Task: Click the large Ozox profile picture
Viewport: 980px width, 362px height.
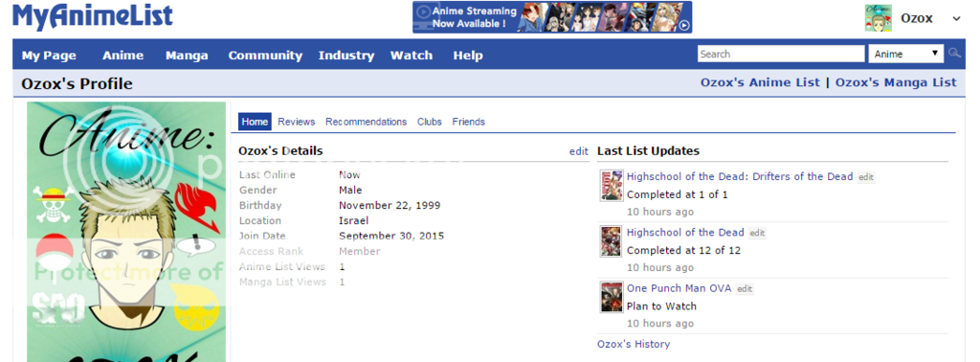Action: point(126,232)
